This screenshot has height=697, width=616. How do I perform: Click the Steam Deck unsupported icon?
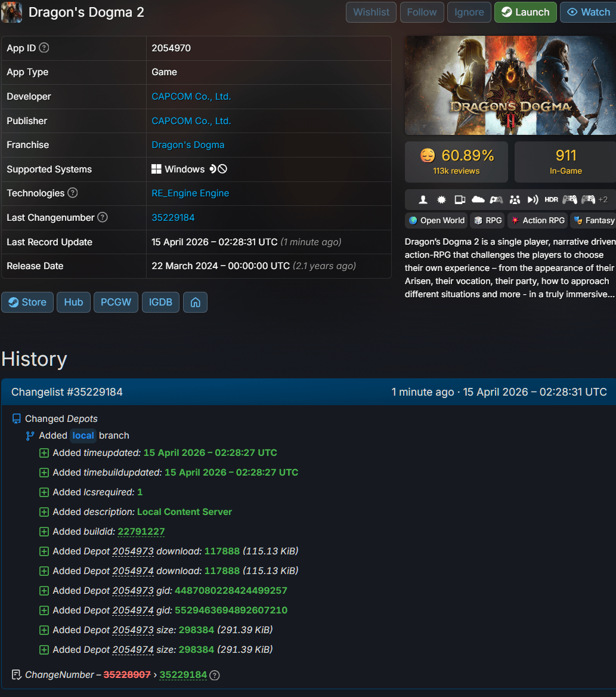point(222,169)
